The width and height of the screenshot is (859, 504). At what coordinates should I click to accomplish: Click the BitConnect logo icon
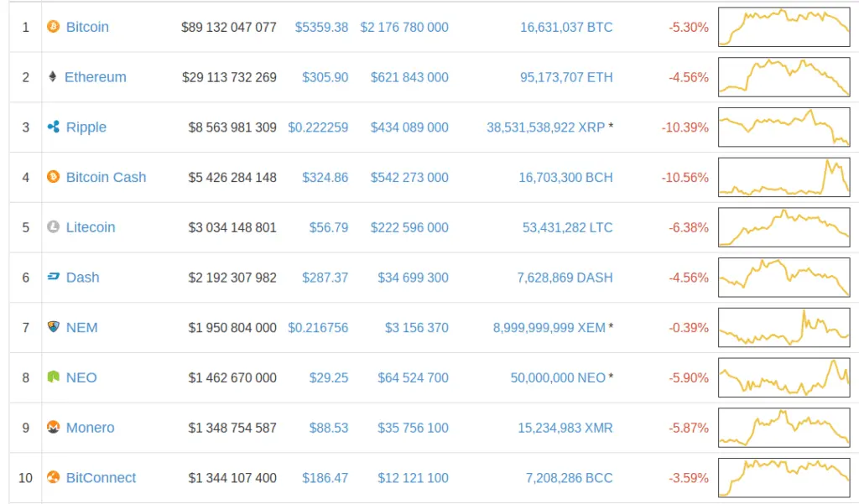[x=54, y=478]
